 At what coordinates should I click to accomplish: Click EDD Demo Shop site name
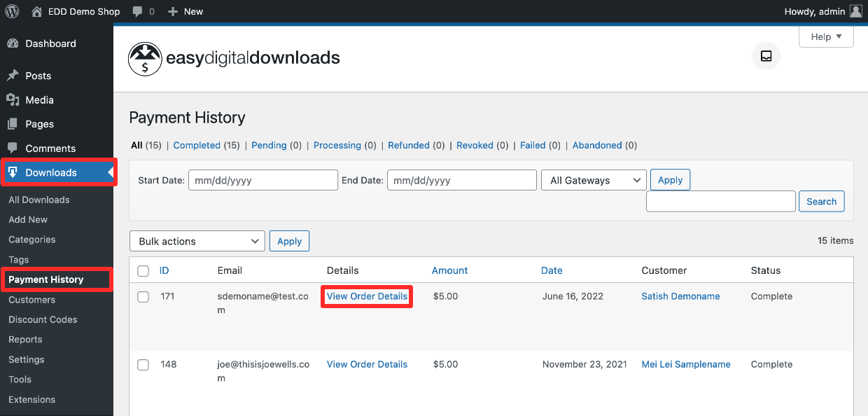coord(85,11)
